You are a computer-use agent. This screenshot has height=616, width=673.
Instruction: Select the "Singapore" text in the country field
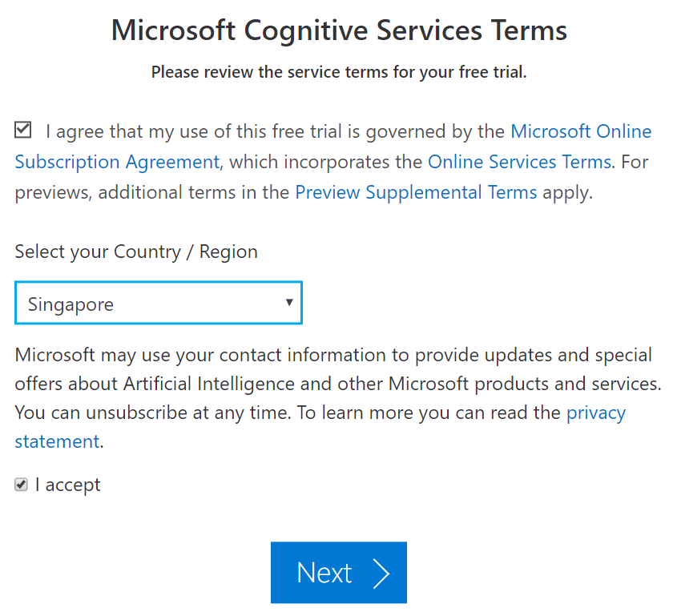(71, 304)
